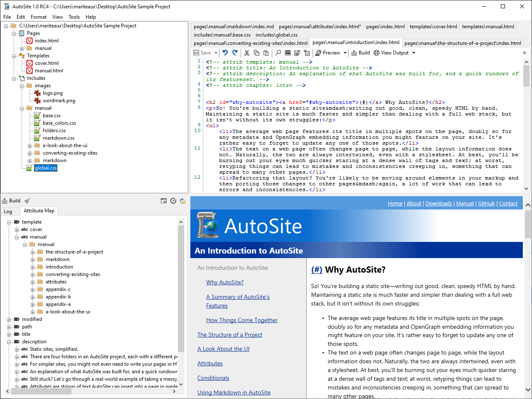Click the Downloads link in preview
532x399 pixels.
(x=438, y=203)
